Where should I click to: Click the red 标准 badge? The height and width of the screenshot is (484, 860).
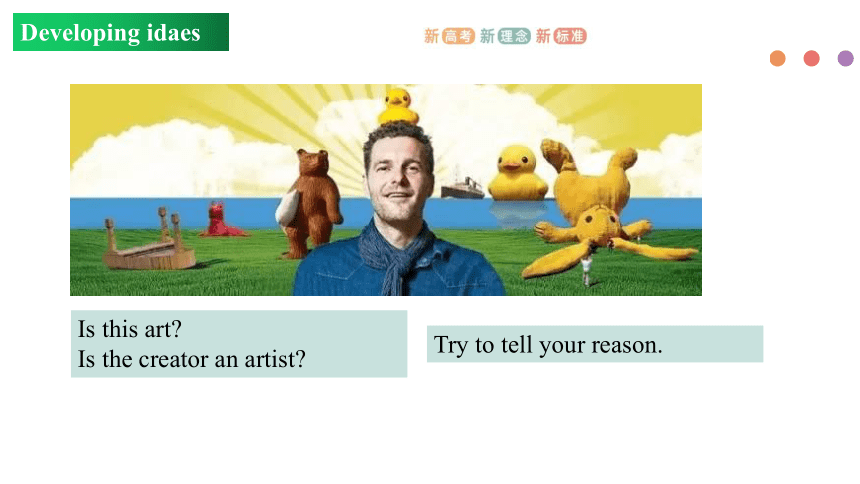pos(570,36)
